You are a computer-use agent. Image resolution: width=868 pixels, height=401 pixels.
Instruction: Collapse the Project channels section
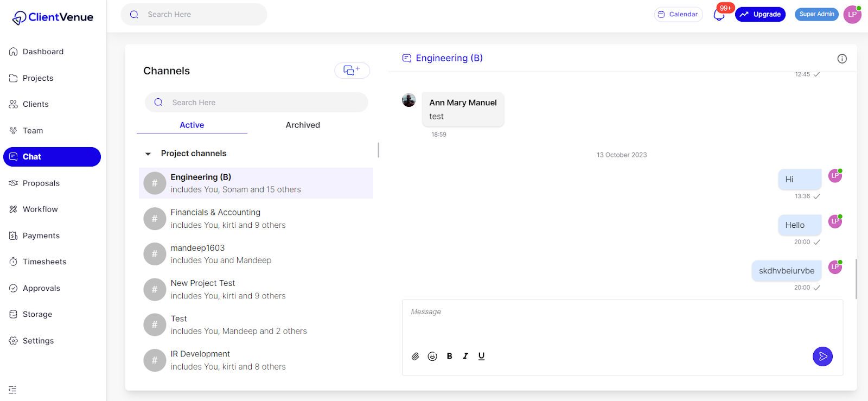pos(148,154)
